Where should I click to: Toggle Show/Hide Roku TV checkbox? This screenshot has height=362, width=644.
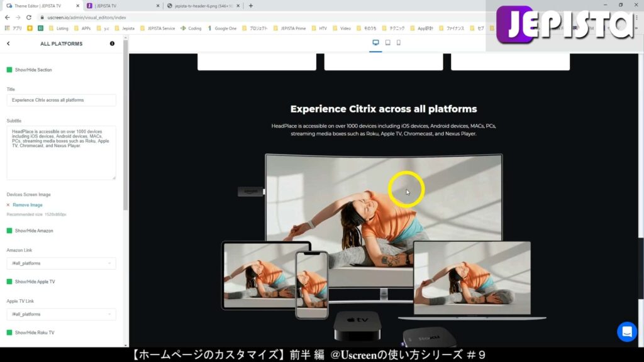click(x=9, y=332)
